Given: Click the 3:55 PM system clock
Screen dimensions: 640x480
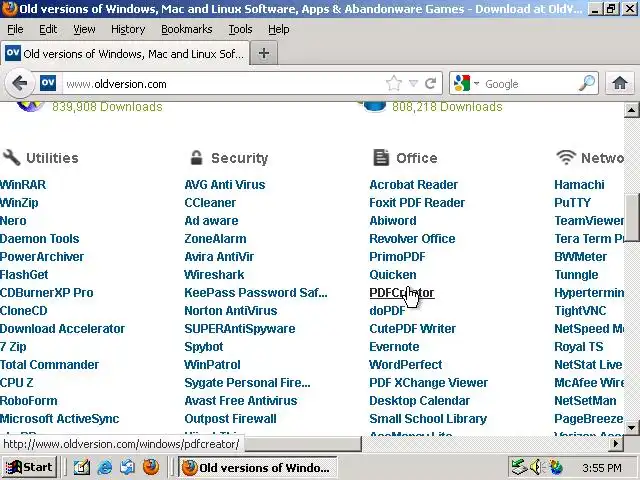Looking at the screenshot, I should click(x=602, y=468).
